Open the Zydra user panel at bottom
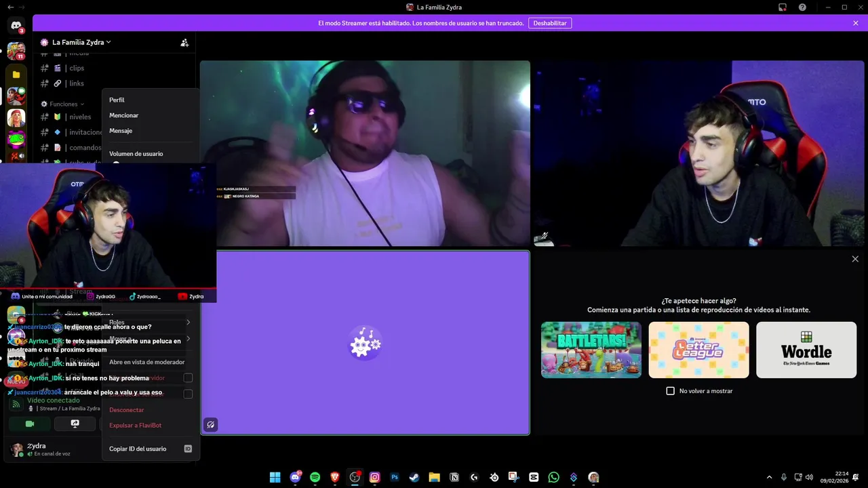868x488 pixels. pyautogui.click(x=51, y=449)
